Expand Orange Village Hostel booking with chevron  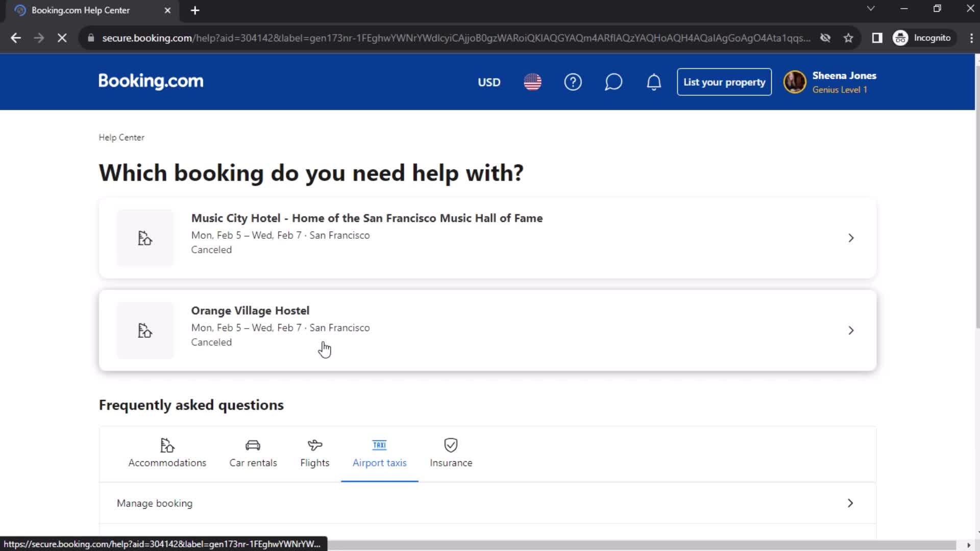click(850, 331)
